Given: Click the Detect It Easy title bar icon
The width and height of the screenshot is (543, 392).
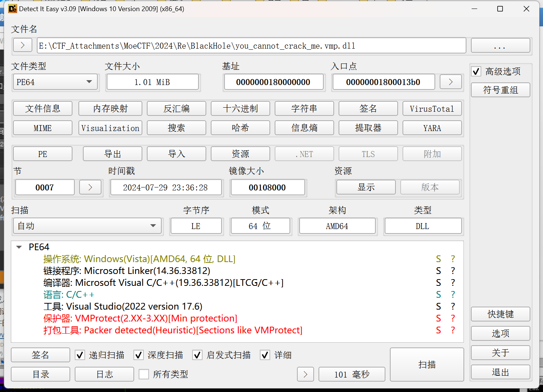Looking at the screenshot, I should [x=12, y=8].
